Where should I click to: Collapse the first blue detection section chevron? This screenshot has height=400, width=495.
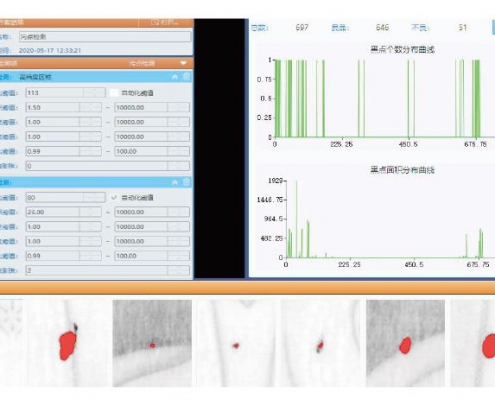[175, 77]
